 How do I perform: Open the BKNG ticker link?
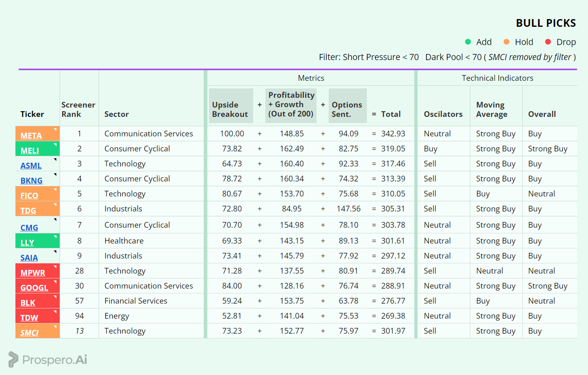[x=32, y=181]
